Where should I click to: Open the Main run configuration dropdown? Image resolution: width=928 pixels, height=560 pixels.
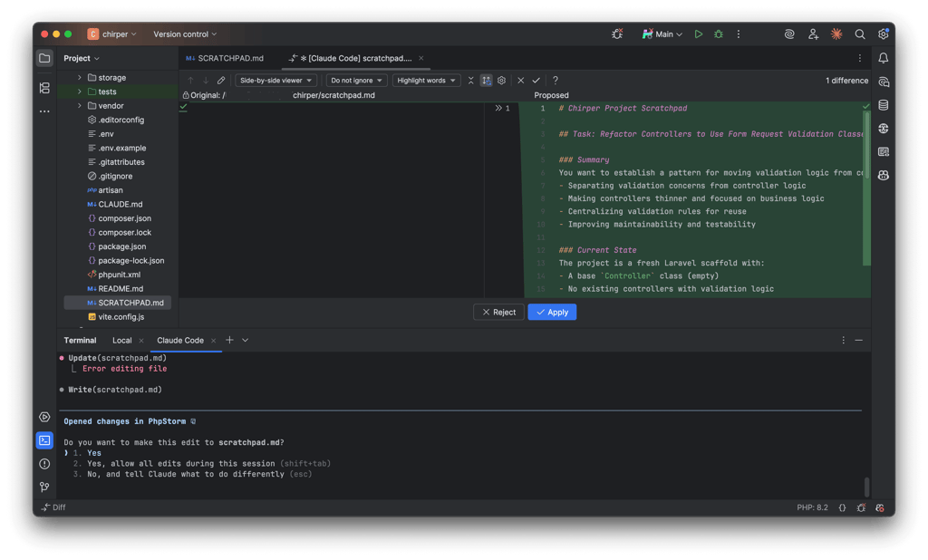click(662, 34)
